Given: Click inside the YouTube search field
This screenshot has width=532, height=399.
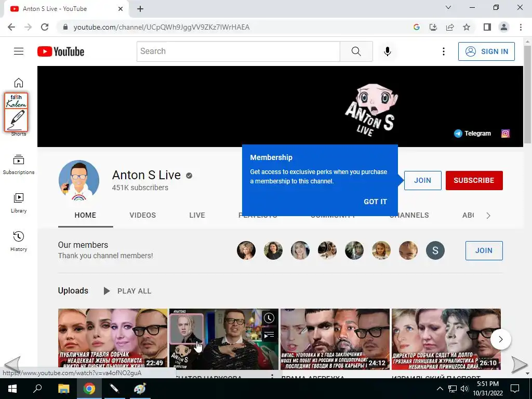Looking at the screenshot, I should pyautogui.click(x=238, y=51).
